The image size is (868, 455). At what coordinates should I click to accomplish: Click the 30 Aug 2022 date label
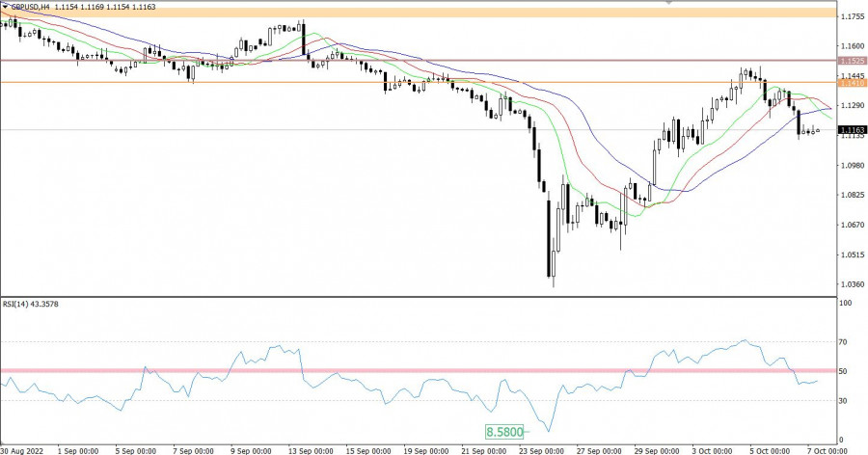[21, 448]
